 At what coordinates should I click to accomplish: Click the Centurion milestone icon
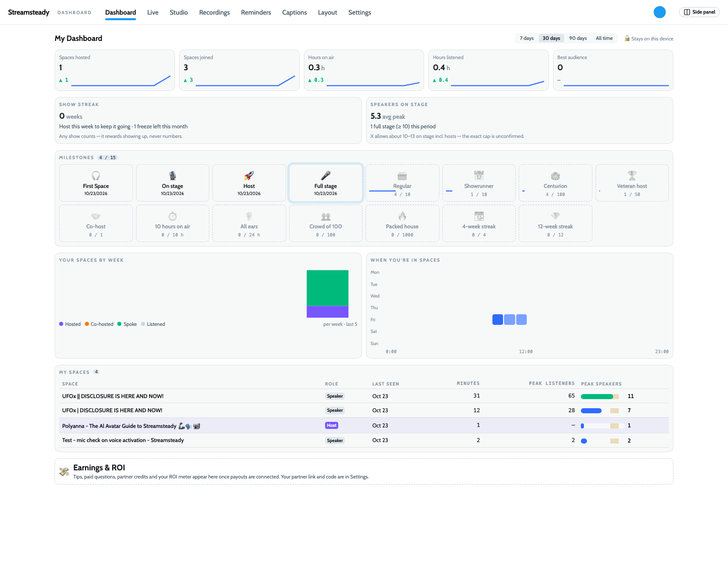click(x=556, y=176)
